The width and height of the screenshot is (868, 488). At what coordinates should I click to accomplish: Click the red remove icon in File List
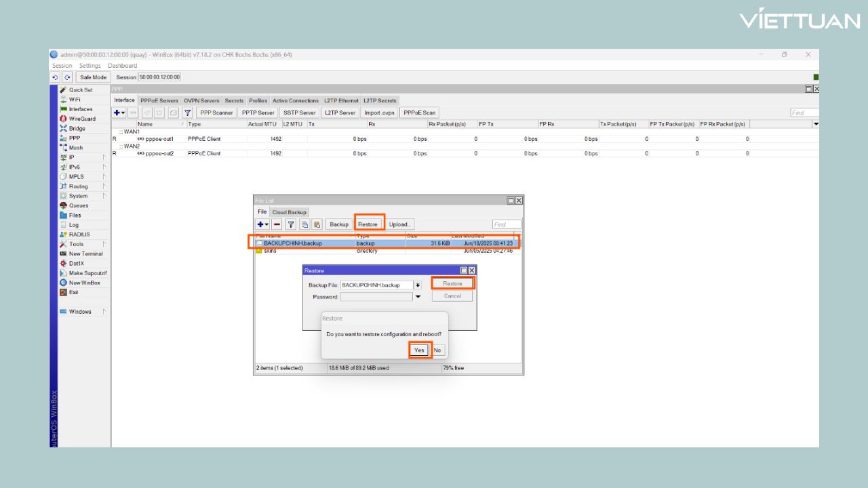[x=277, y=224]
